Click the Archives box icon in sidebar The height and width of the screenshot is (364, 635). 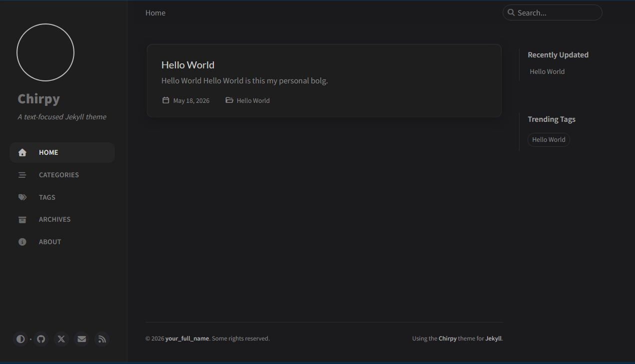click(22, 220)
